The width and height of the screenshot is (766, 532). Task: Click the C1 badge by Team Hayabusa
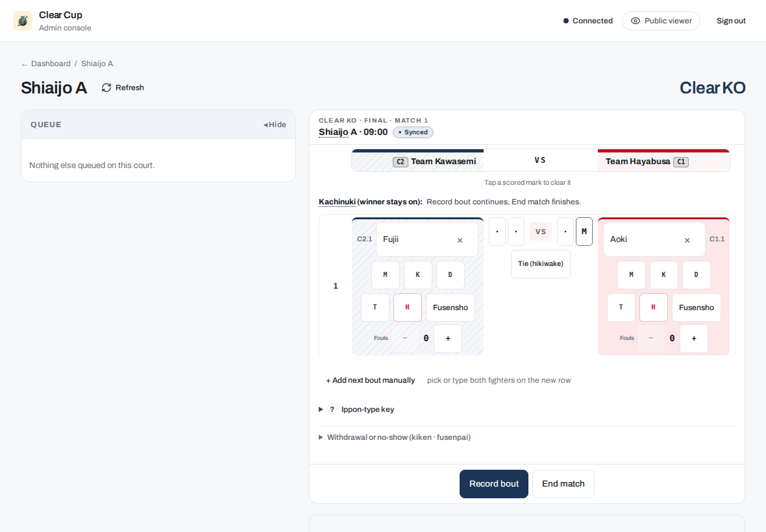tap(681, 162)
